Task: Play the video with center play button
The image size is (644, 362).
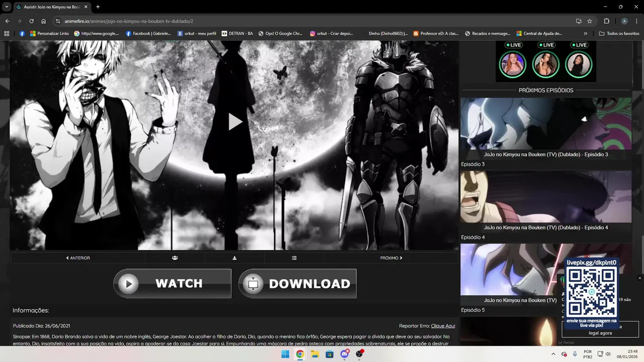Action: click(x=235, y=122)
